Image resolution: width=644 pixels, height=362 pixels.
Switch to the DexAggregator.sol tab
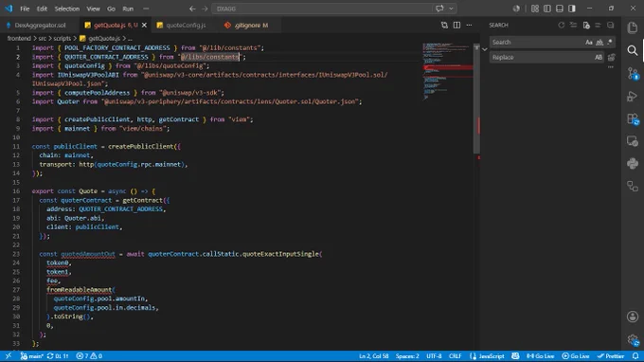40,25
